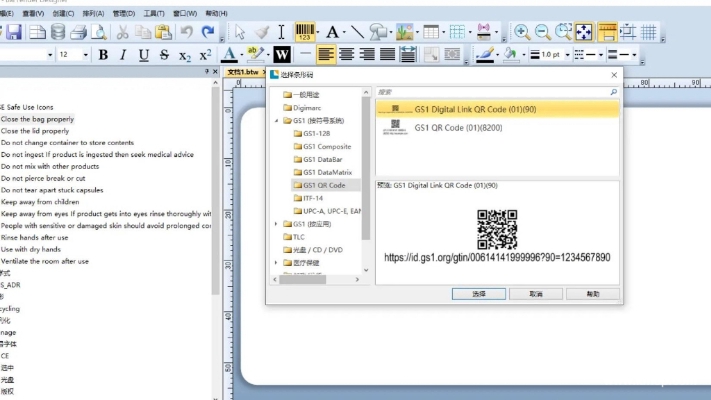The image size is (711, 400).
Task: Toggle the grid lines display
Action: point(651,32)
